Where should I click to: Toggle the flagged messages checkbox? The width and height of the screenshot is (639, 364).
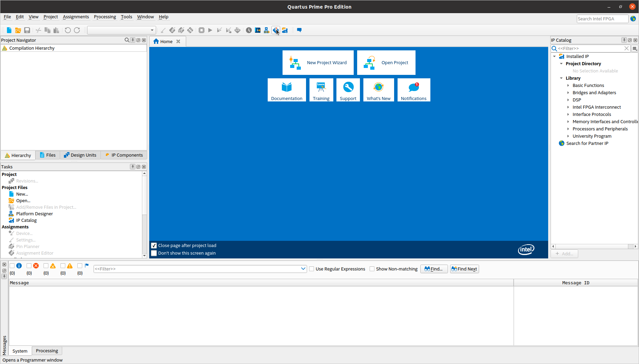(x=80, y=266)
